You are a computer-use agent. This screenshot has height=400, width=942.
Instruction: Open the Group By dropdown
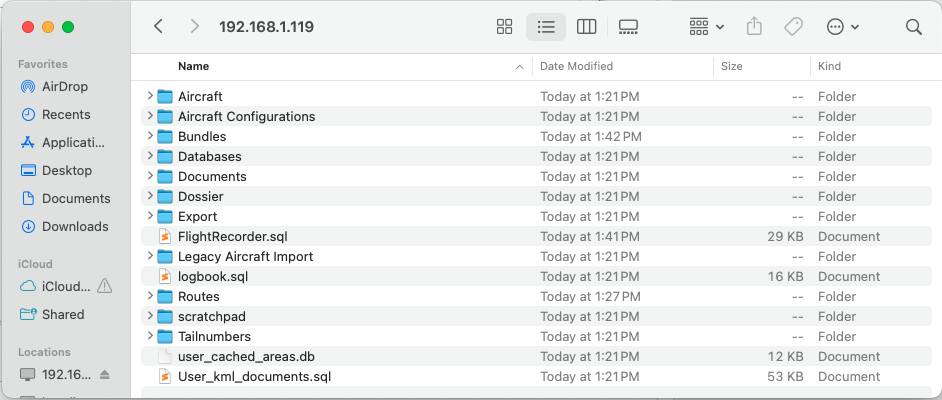(x=706, y=26)
